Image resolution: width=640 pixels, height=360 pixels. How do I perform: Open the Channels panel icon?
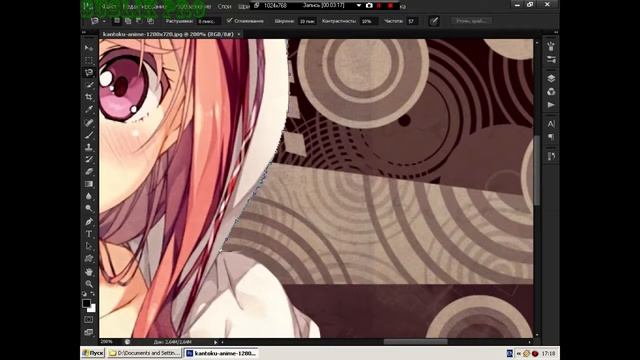point(551,91)
